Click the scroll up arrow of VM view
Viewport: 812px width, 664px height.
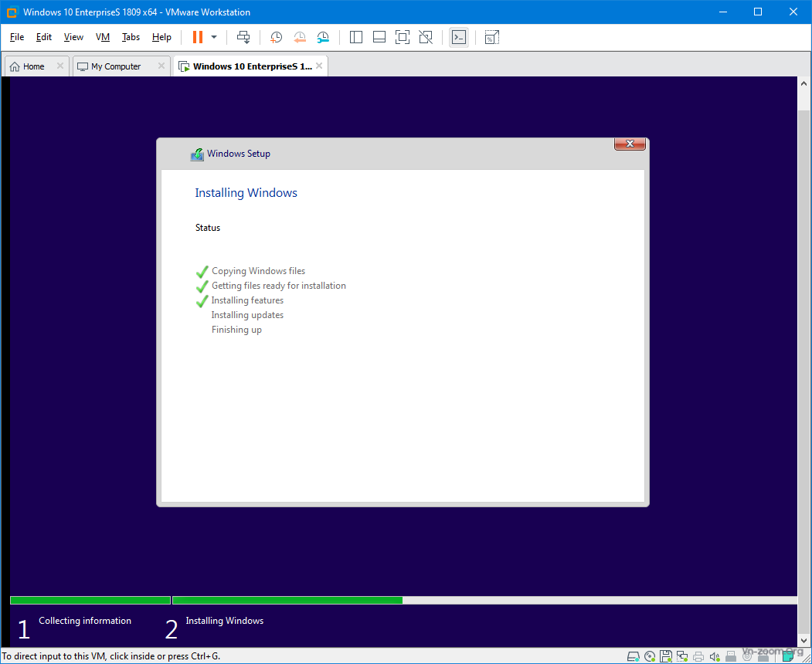(x=804, y=83)
